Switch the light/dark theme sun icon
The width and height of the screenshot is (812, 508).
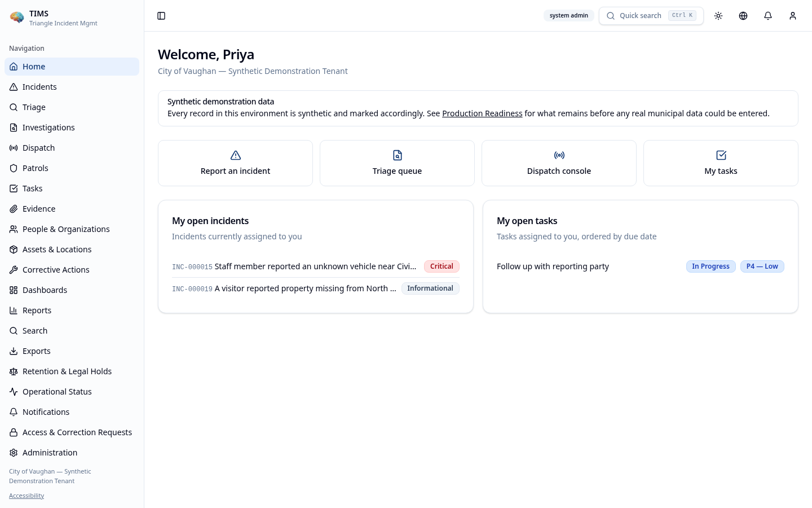tap(718, 16)
